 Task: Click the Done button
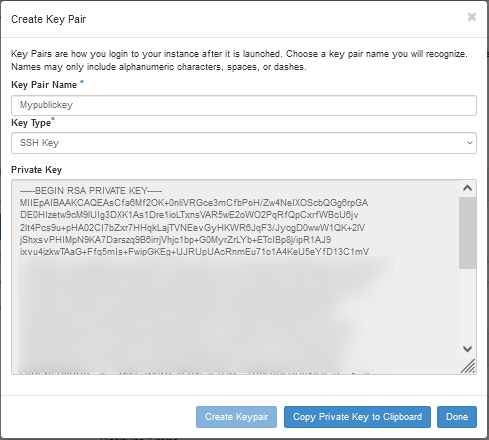[457, 417]
